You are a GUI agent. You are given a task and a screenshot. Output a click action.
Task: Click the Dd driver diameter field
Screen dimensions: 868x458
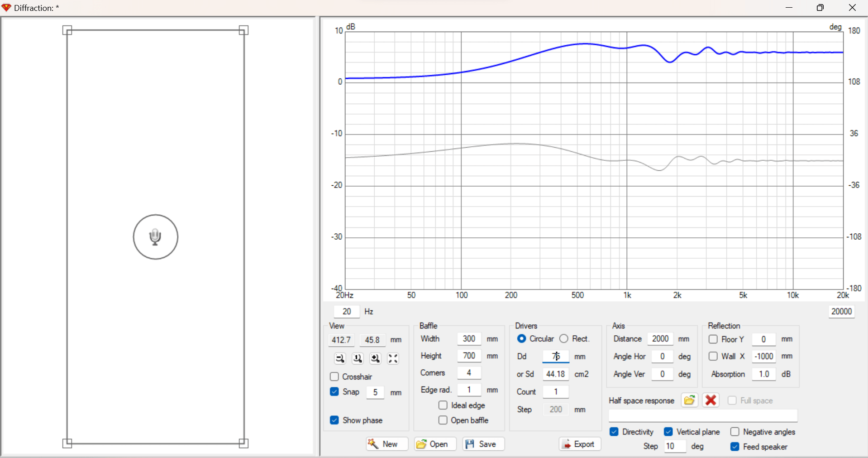coord(556,357)
